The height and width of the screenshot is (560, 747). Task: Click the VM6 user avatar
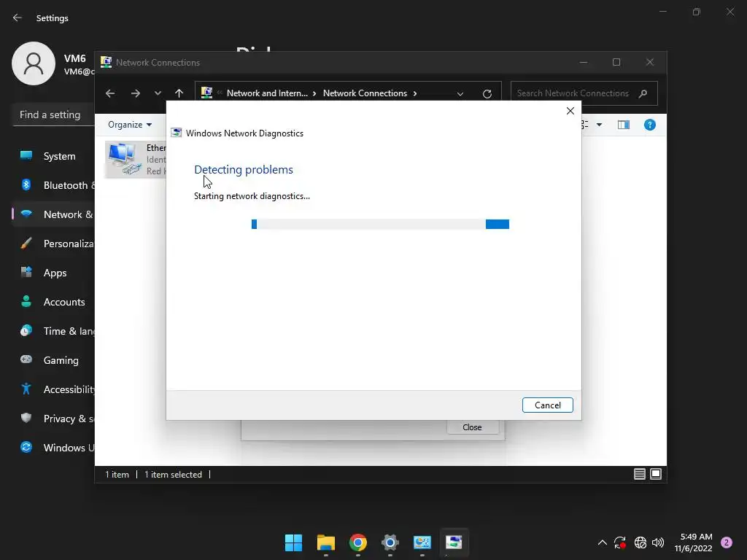[x=34, y=63]
